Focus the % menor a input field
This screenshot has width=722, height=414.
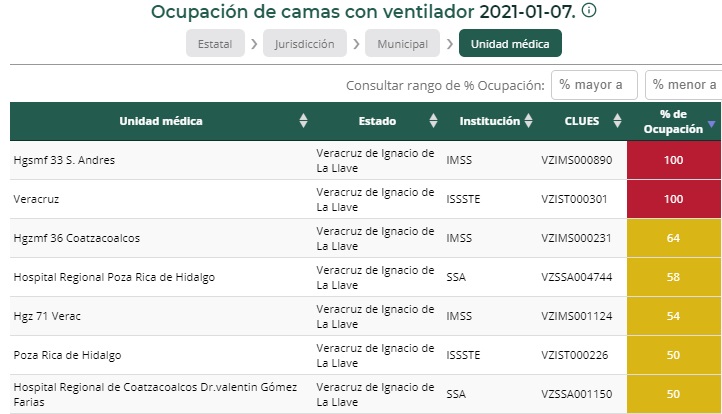click(684, 85)
